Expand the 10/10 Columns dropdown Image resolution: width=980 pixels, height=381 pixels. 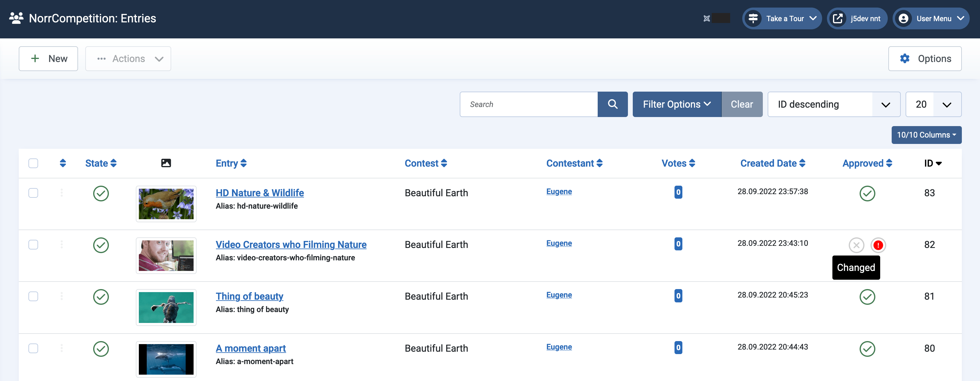click(926, 135)
